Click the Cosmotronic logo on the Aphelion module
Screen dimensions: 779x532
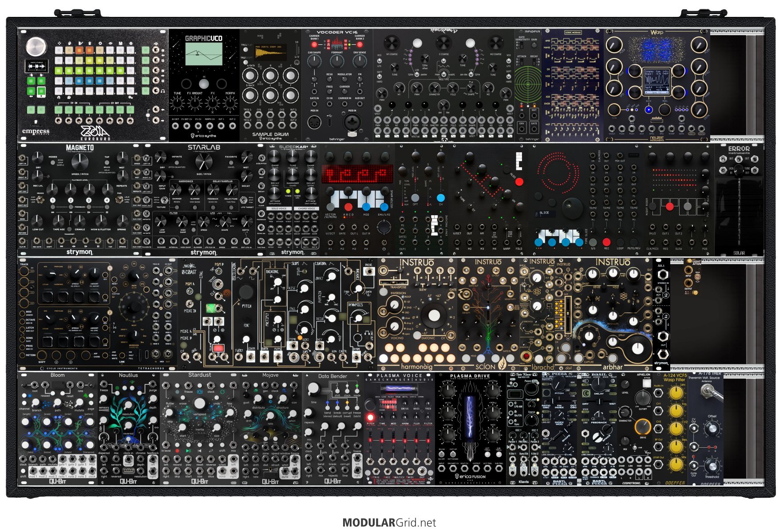point(631,483)
